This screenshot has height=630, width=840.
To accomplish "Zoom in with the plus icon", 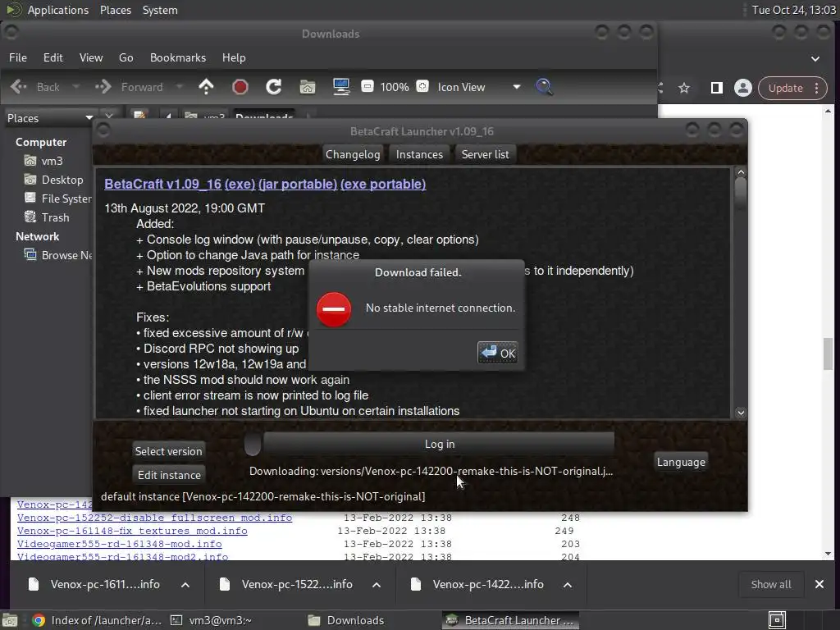I will pos(422,86).
